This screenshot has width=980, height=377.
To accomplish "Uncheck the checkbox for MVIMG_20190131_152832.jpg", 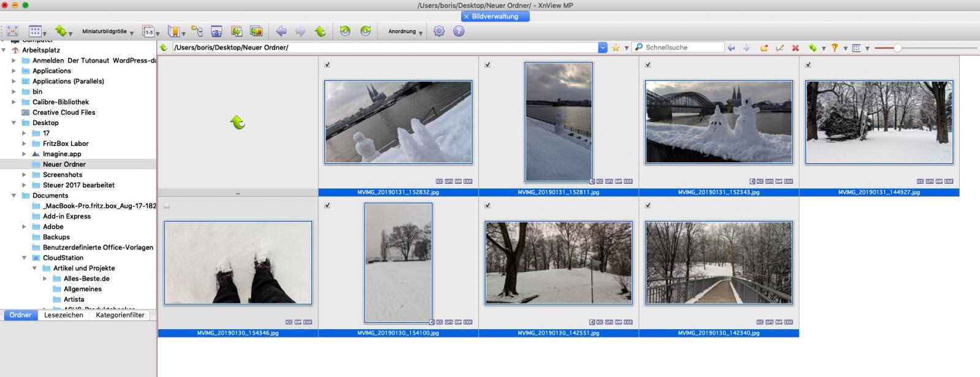I will 327,64.
